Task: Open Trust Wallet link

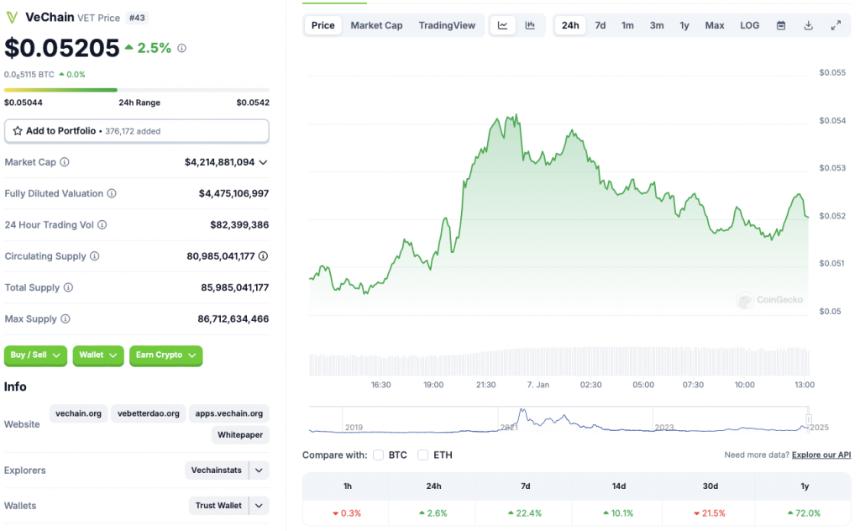Action: tap(218, 505)
